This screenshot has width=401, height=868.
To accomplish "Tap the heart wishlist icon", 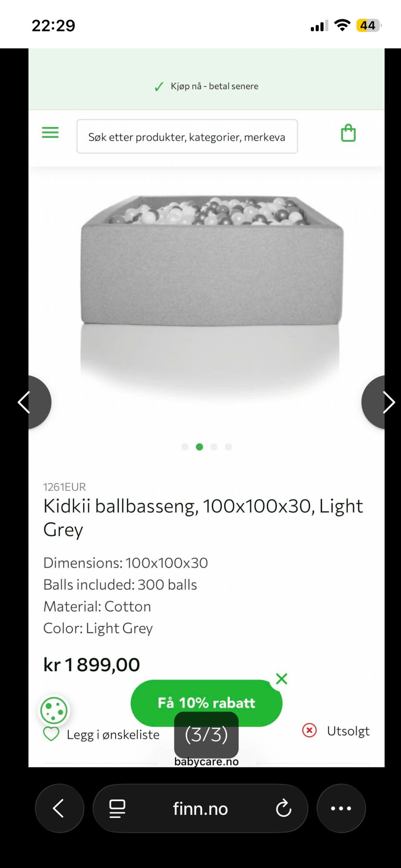I will click(x=51, y=734).
